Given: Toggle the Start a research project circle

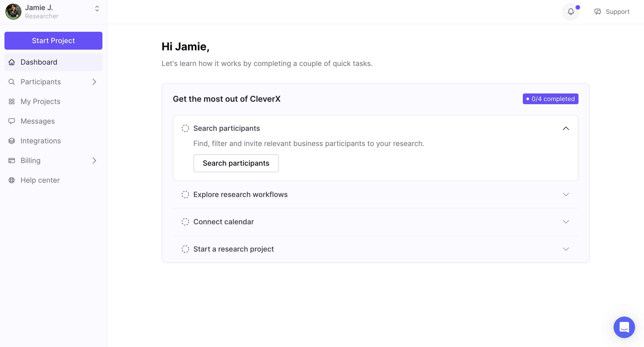Looking at the screenshot, I should [185, 249].
